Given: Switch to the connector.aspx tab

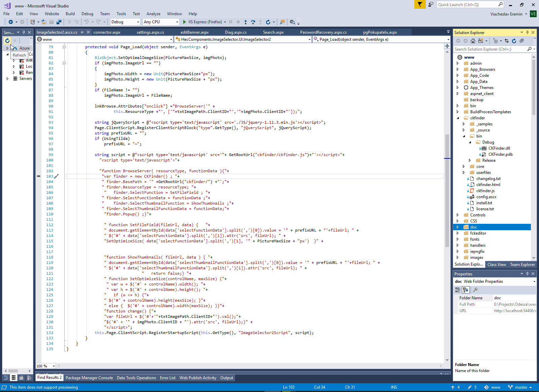Looking at the screenshot, I should (107, 32).
